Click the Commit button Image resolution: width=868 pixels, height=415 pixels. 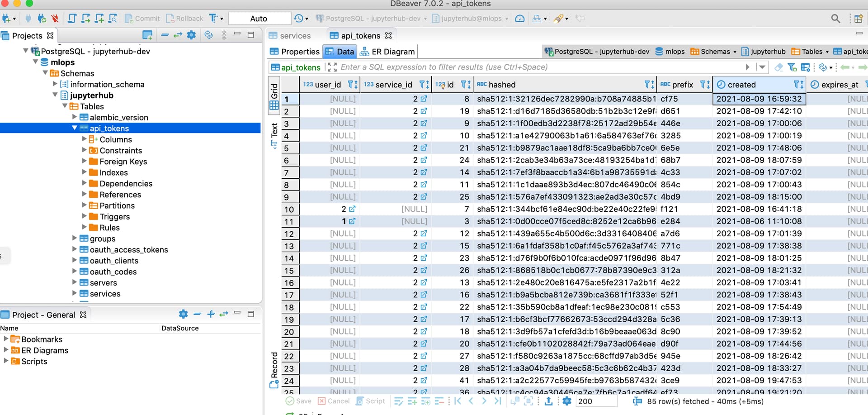tap(142, 19)
